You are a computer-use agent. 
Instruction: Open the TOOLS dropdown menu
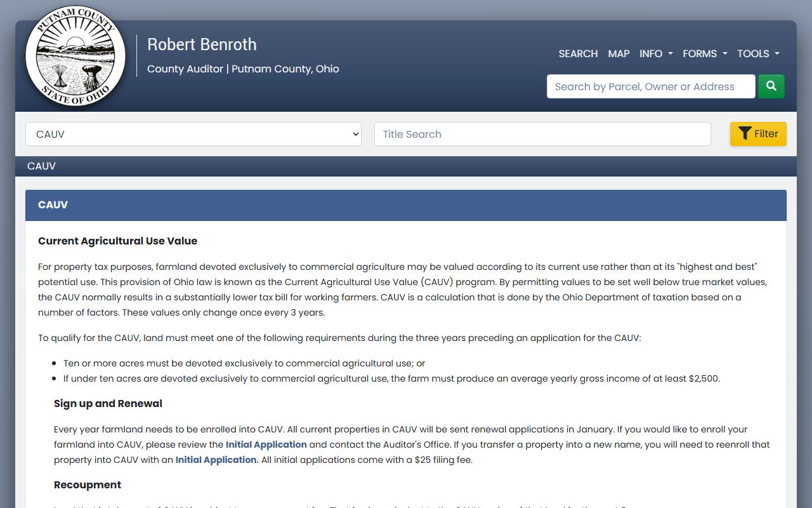point(757,54)
